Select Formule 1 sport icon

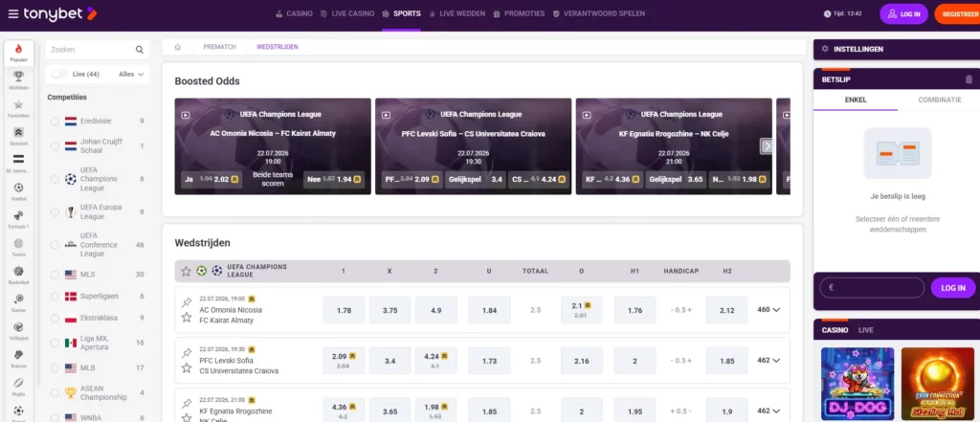[18, 219]
